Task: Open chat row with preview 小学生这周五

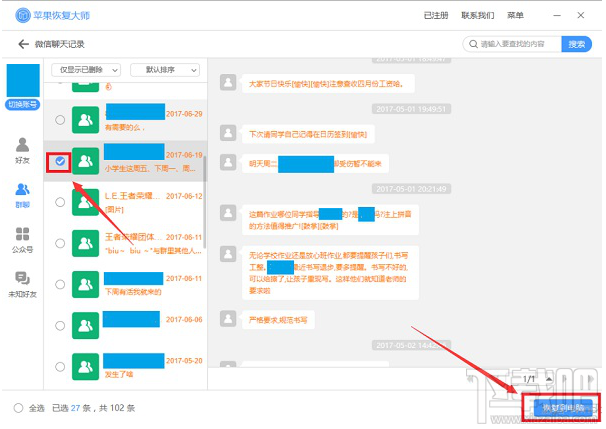Action: tap(126, 161)
